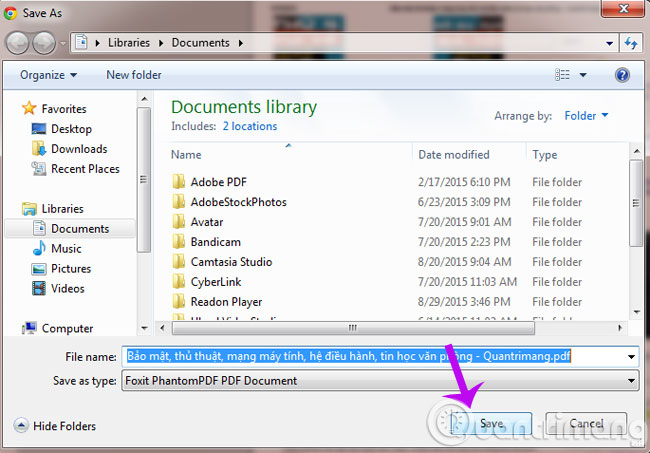Click the help question mark icon

(x=622, y=75)
